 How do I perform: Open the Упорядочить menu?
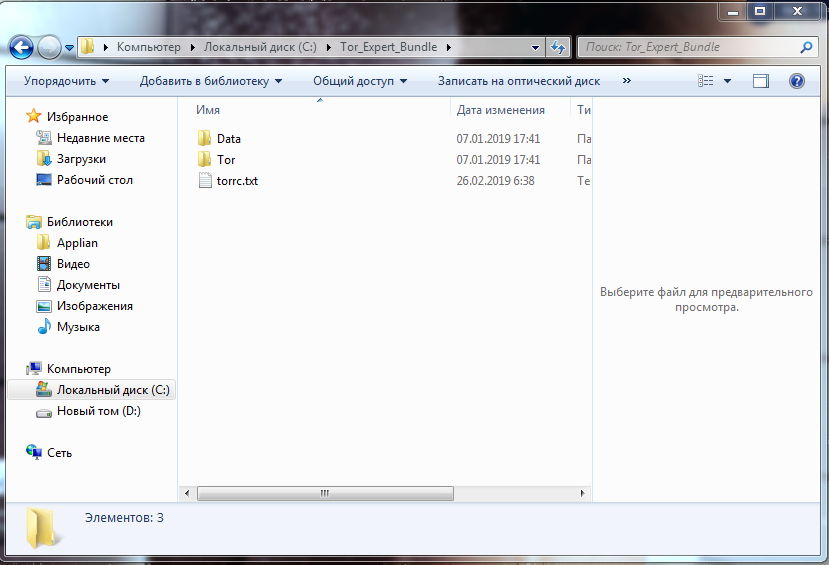[x=66, y=81]
